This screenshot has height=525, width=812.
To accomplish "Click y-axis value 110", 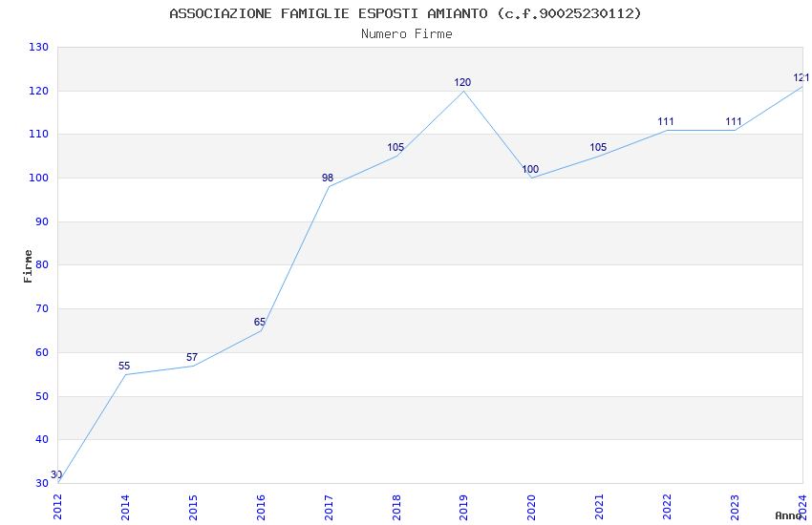I will point(39,134).
